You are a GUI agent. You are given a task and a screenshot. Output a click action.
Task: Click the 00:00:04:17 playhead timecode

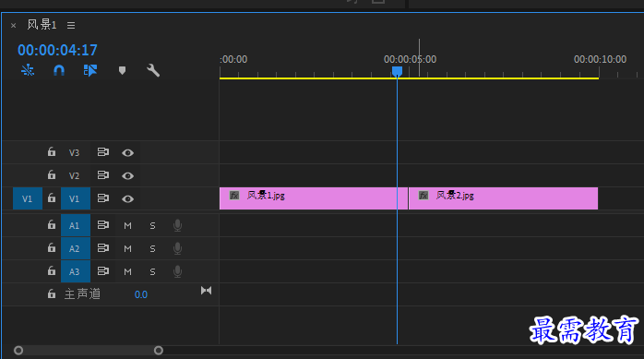pyautogui.click(x=57, y=50)
